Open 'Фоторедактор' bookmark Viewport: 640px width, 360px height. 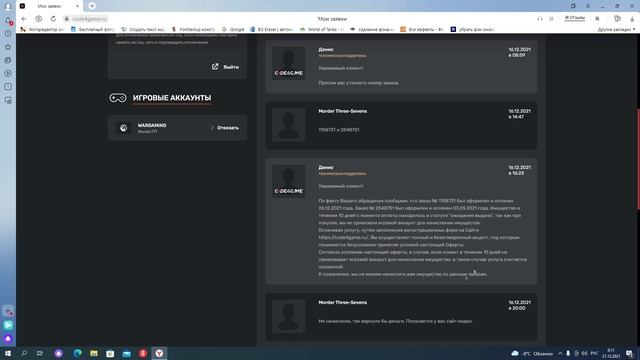[x=42, y=29]
